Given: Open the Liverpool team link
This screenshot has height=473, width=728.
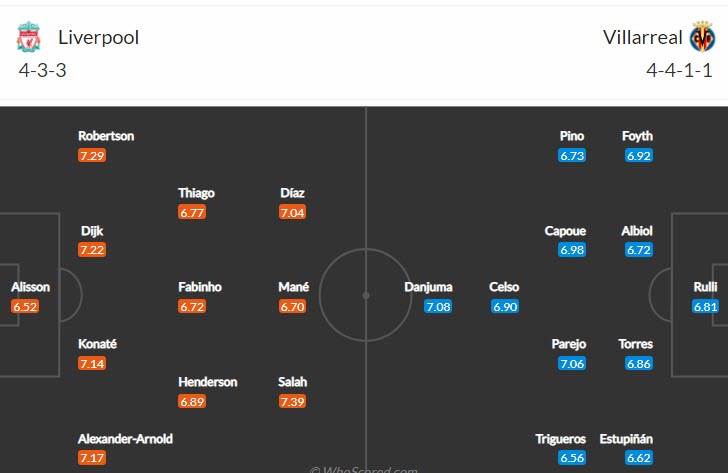Looking at the screenshot, I should (x=98, y=38).
